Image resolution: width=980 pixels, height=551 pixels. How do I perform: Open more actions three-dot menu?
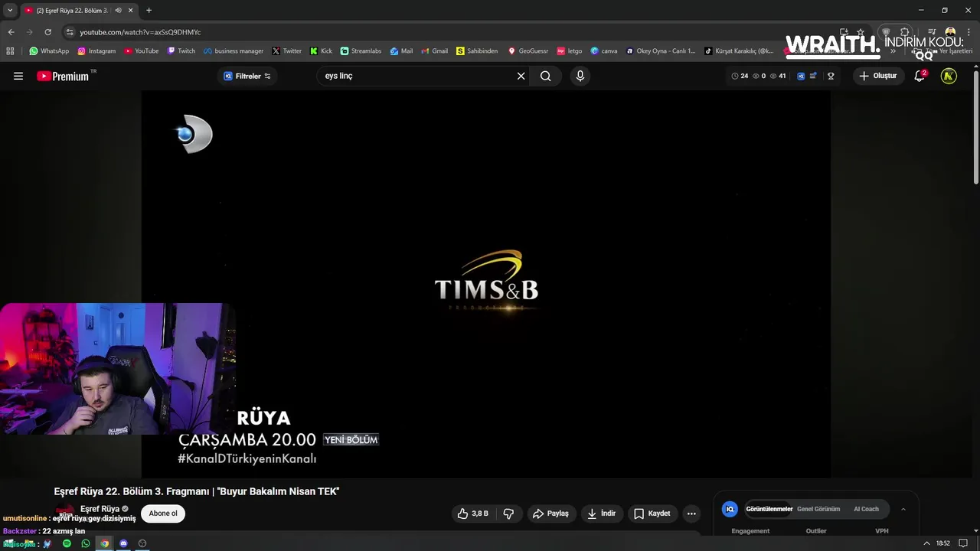[691, 514]
